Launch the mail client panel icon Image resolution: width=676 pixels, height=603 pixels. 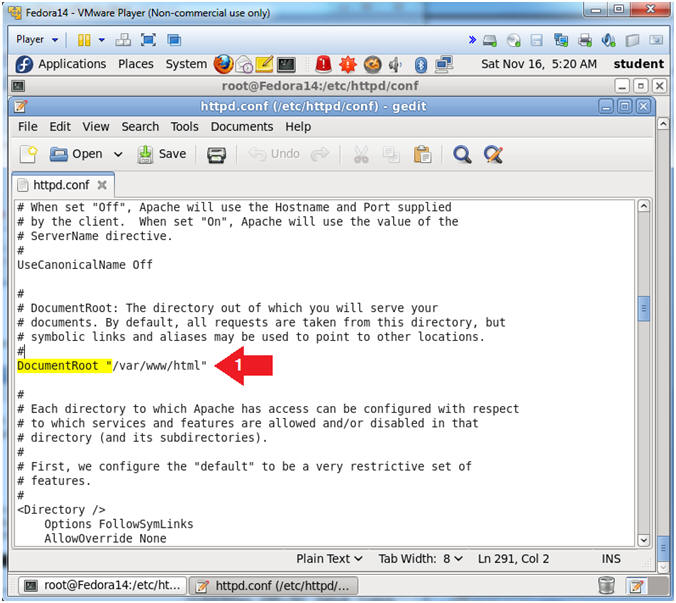tap(244, 65)
